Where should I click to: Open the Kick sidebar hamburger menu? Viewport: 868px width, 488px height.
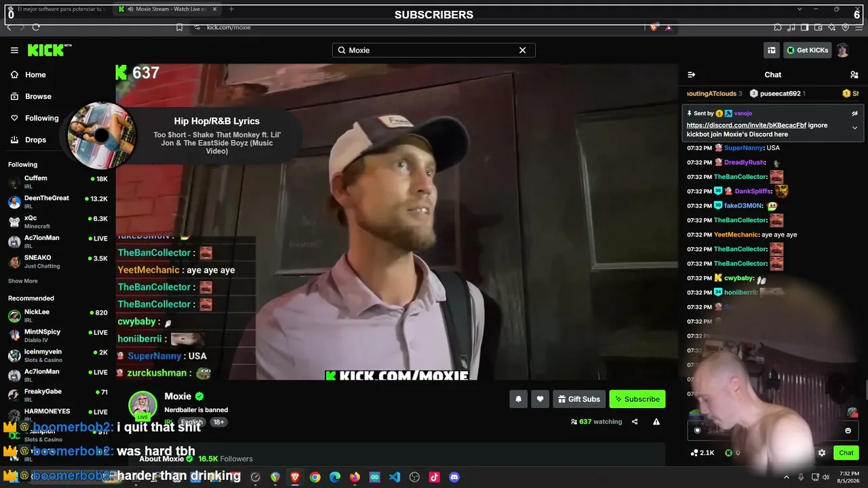pyautogui.click(x=14, y=50)
